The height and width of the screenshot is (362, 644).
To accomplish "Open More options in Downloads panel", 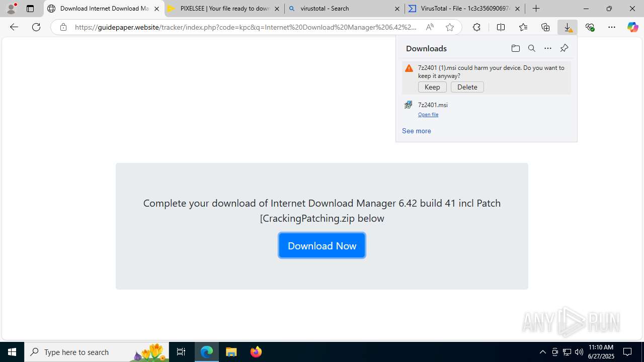I will click(547, 48).
